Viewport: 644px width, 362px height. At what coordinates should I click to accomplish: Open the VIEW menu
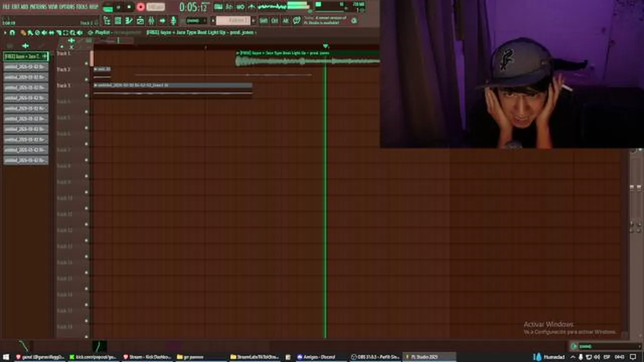(x=53, y=7)
